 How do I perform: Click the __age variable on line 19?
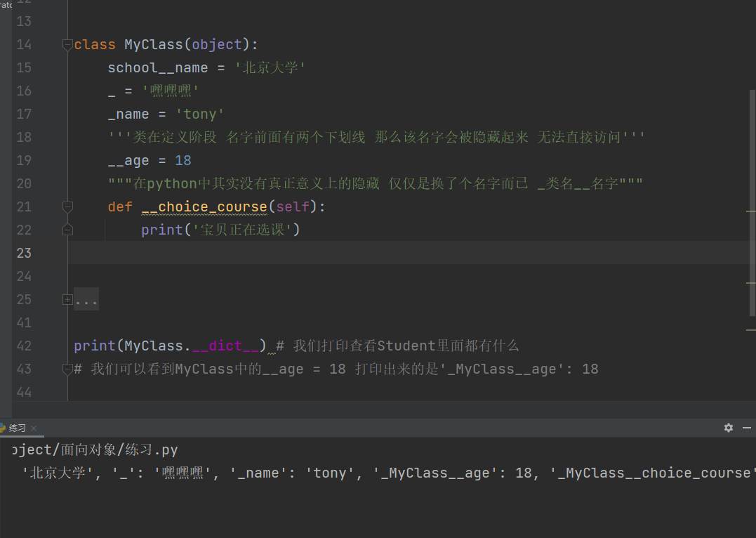[128, 160]
